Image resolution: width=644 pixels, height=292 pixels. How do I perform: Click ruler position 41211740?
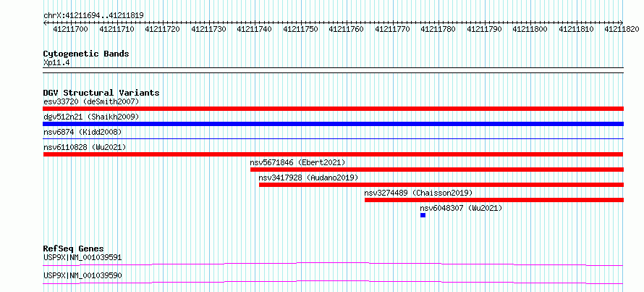click(x=255, y=29)
